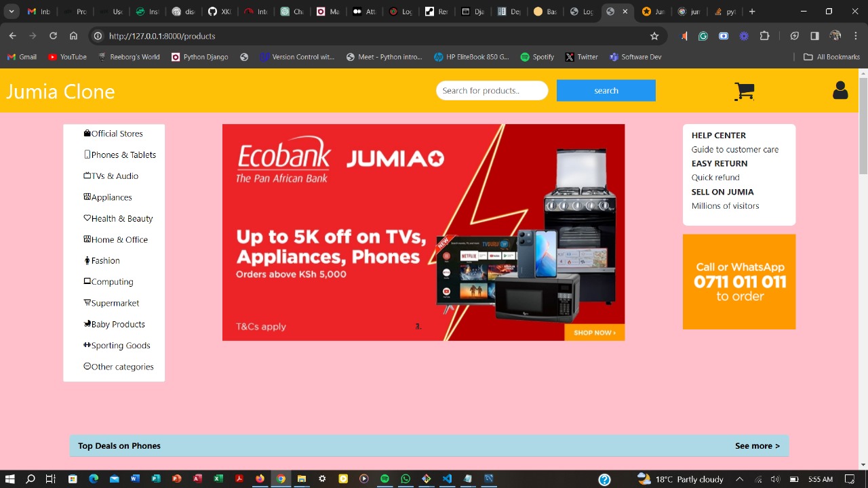Open the tab search dropdown arrow
868x488 pixels.
click(x=12, y=12)
